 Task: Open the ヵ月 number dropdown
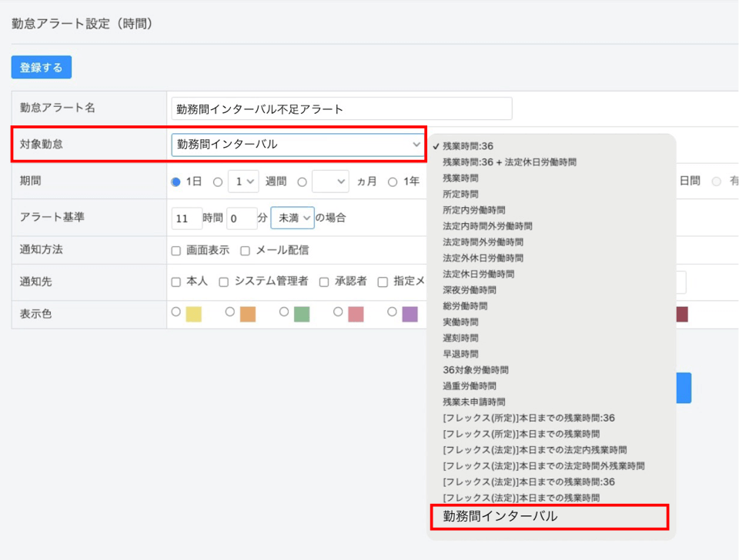(x=330, y=182)
